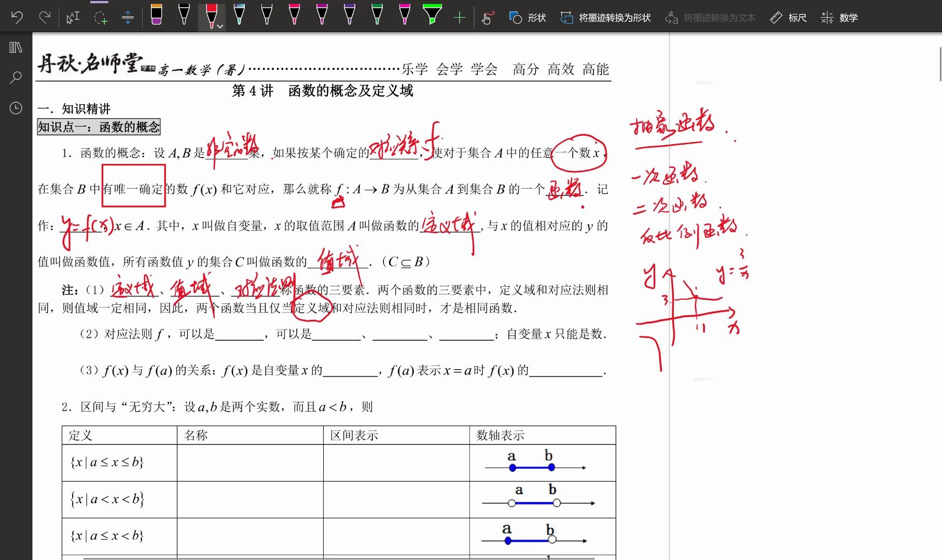Toggle the purple pen active
Viewport: 942px width, 560px height.
coord(350,16)
